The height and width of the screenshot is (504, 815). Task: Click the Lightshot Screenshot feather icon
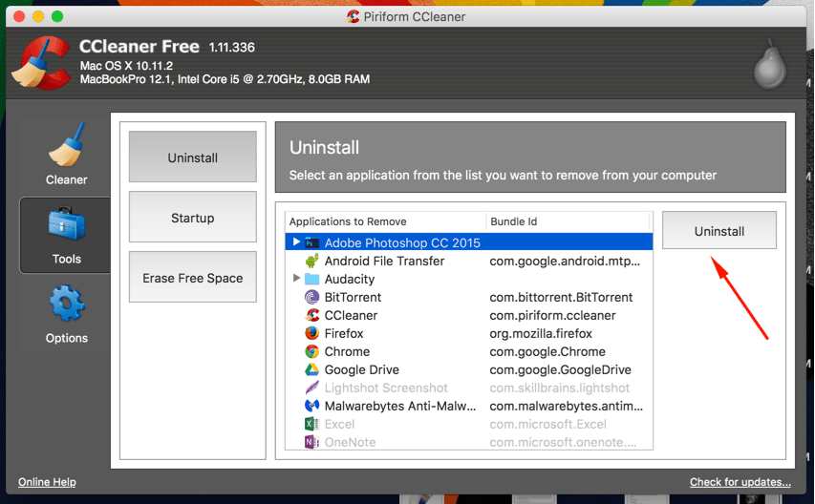click(x=311, y=388)
